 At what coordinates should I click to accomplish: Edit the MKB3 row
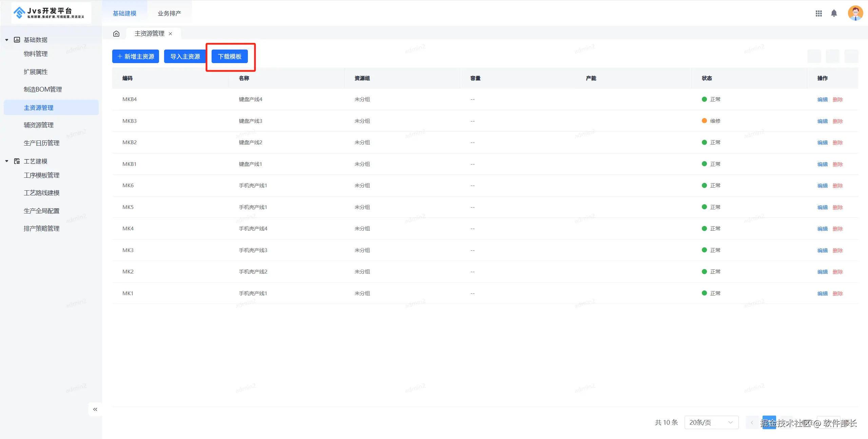coord(822,121)
